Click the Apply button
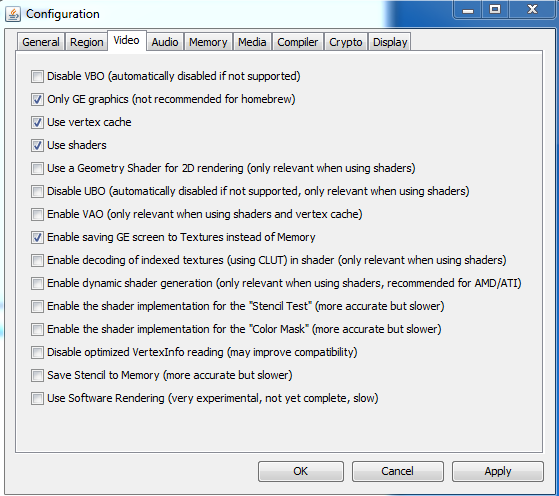This screenshot has height=496, width=559. 498,471
